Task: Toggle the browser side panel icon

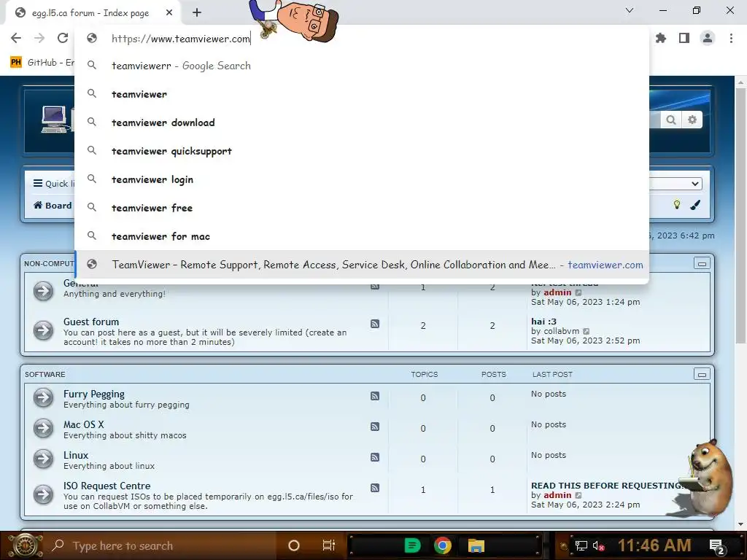Action: [684, 38]
